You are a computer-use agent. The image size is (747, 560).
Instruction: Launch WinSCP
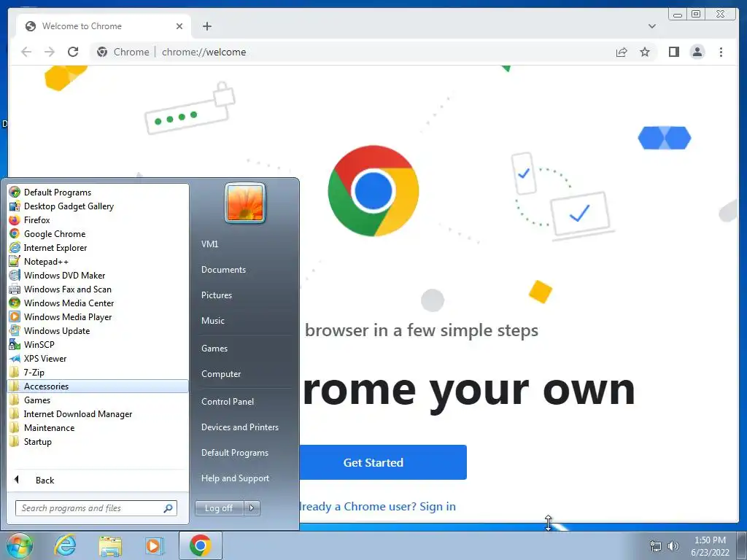98,344
